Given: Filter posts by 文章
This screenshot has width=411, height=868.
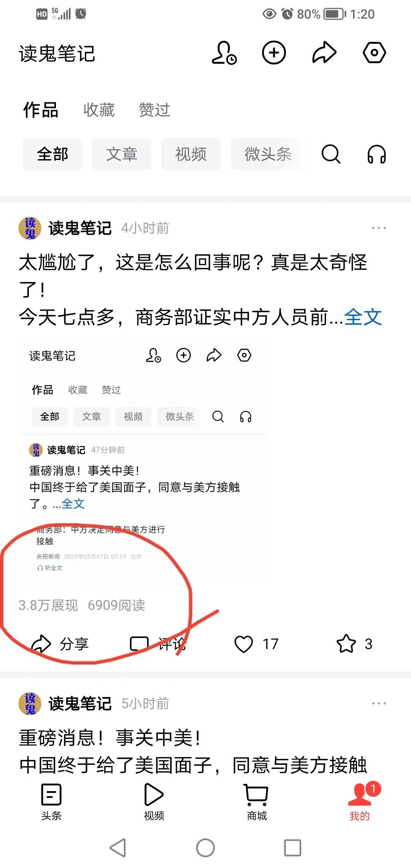Looking at the screenshot, I should [x=122, y=154].
